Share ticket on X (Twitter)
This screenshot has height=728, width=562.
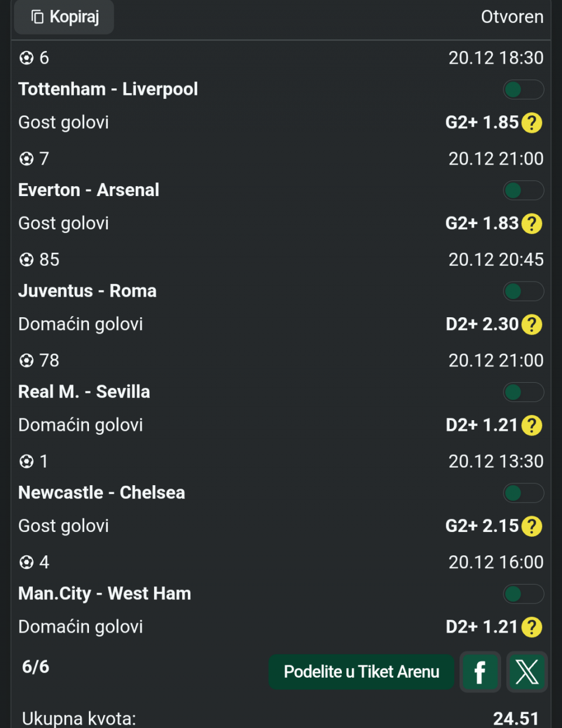pos(527,672)
